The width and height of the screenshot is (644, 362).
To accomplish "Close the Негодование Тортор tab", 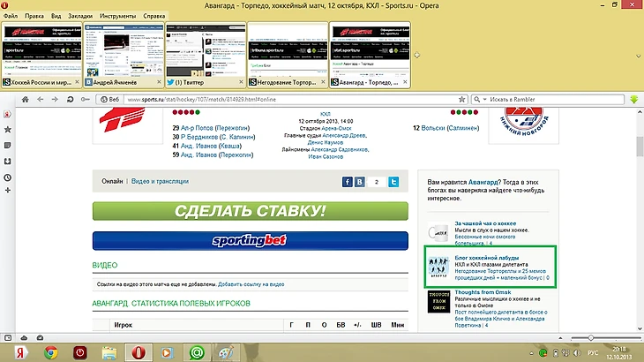I will coord(323,82).
